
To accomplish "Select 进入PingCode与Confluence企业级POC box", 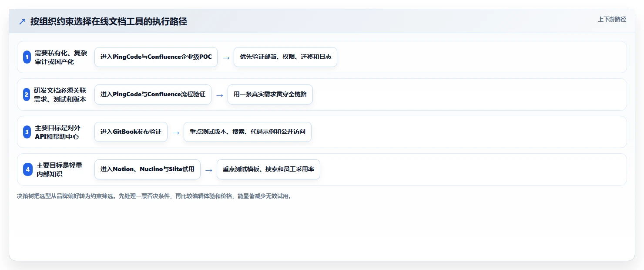I will (156, 57).
